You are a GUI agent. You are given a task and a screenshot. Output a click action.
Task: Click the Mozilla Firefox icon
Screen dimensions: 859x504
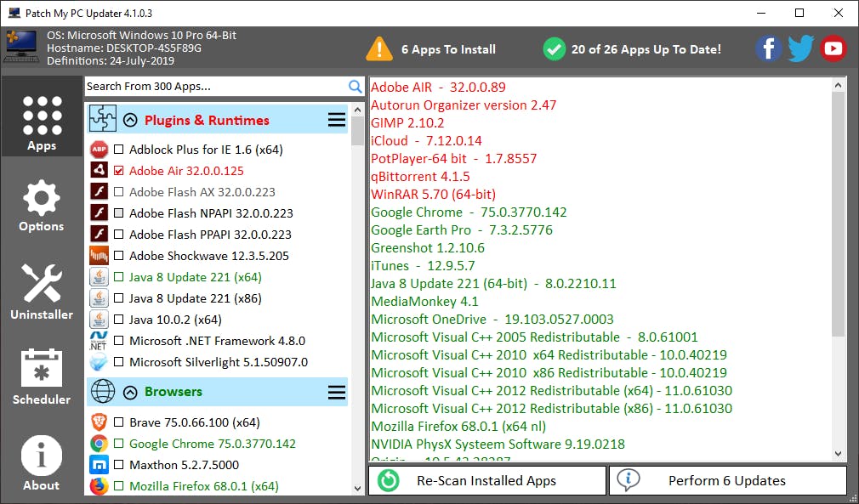(100, 486)
